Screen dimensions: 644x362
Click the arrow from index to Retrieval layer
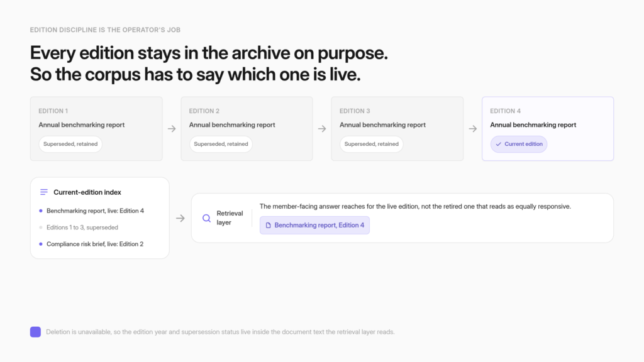tap(180, 218)
